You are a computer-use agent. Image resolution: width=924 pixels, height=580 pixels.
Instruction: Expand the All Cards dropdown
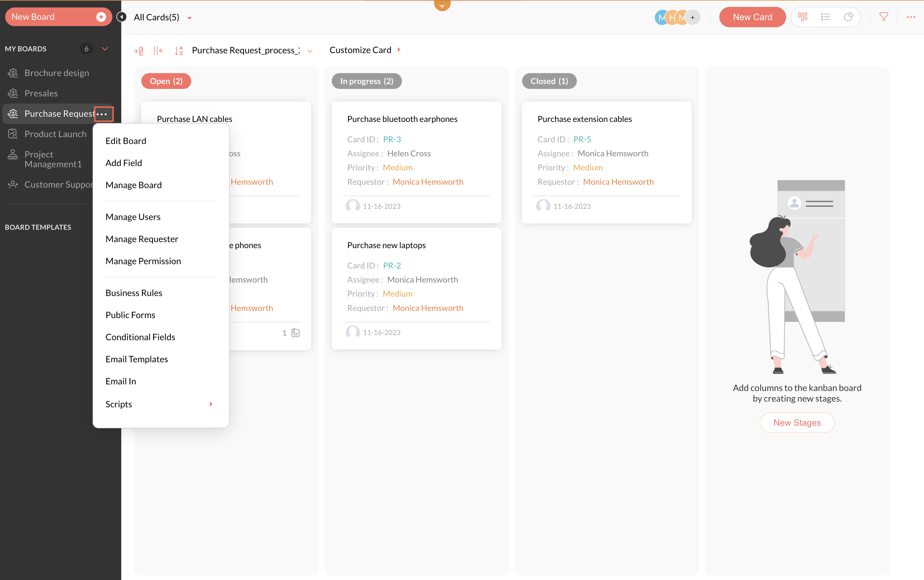click(190, 18)
